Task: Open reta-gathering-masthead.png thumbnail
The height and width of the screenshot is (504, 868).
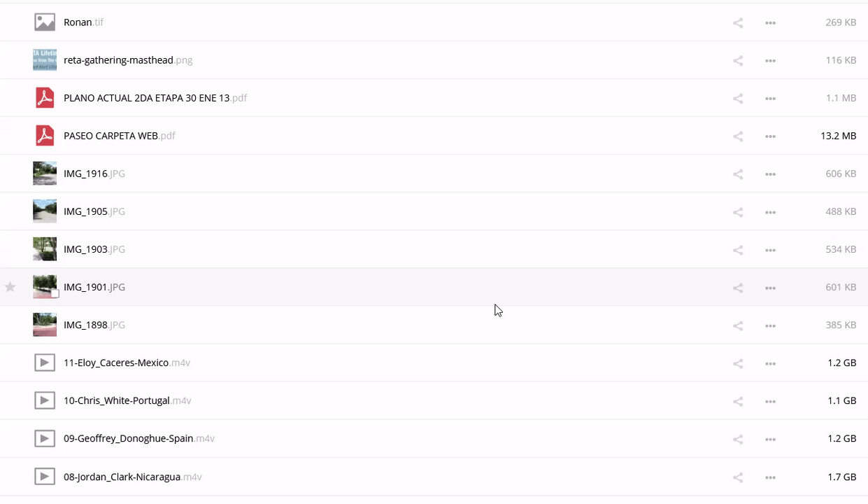Action: coord(45,60)
